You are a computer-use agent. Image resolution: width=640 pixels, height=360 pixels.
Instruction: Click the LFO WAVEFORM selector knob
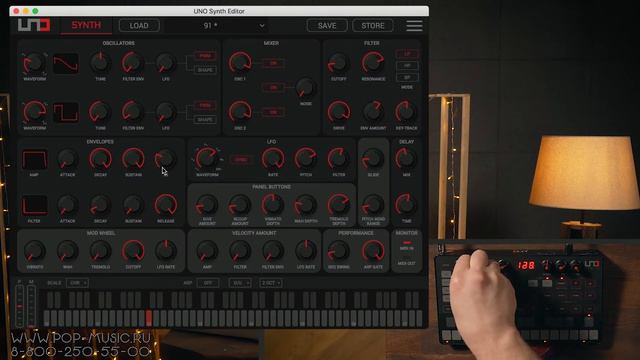207,159
